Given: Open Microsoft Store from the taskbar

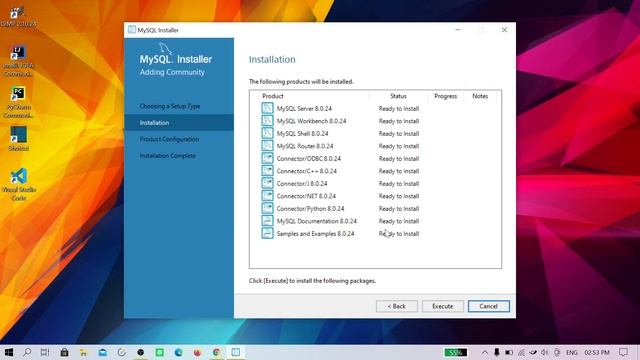Looking at the screenshot, I should (64, 352).
